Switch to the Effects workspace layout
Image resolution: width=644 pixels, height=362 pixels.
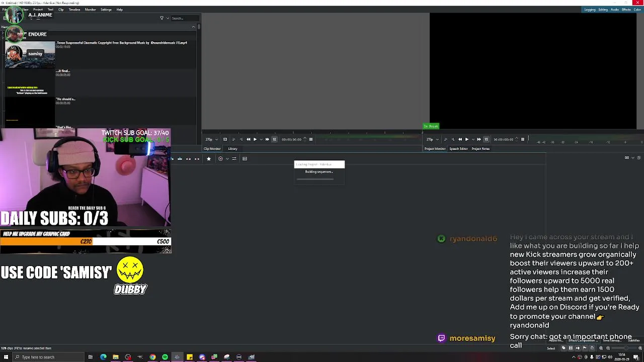[626, 10]
